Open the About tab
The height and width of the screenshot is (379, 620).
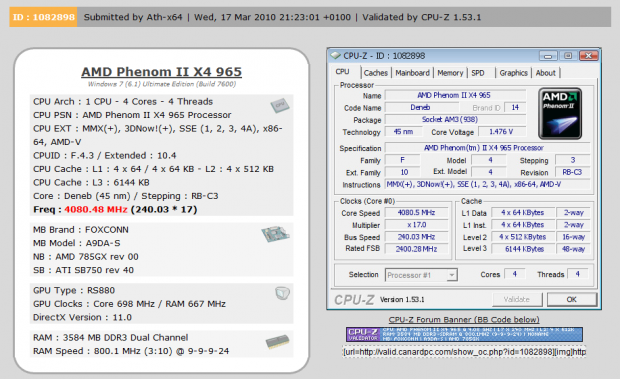pyautogui.click(x=545, y=73)
